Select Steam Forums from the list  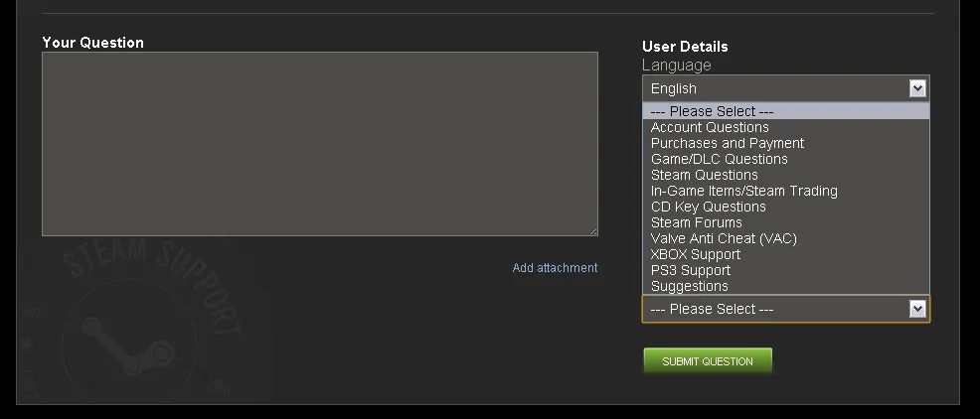click(696, 222)
